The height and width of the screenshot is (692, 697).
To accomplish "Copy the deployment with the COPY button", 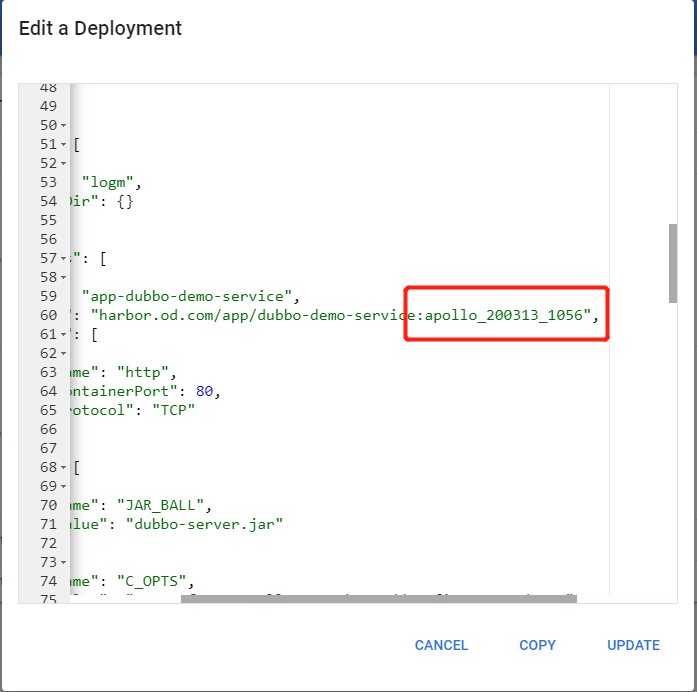I will coord(537,645).
